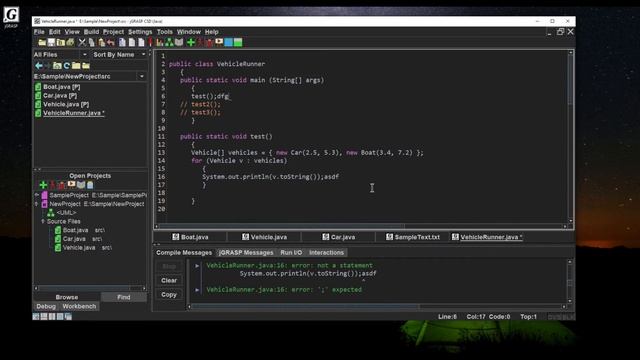640x360 pixels.
Task: Open the Workbench tab in the left panel
Action: 79,307
